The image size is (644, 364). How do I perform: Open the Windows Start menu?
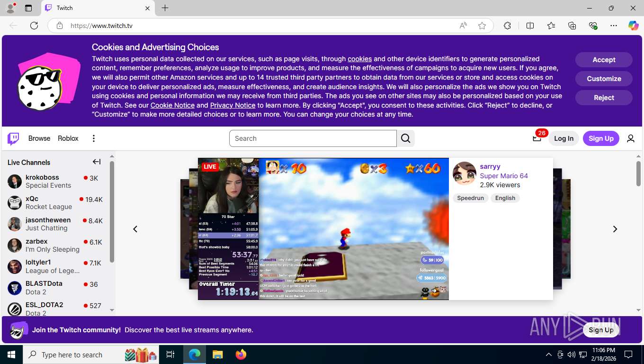[11, 355]
